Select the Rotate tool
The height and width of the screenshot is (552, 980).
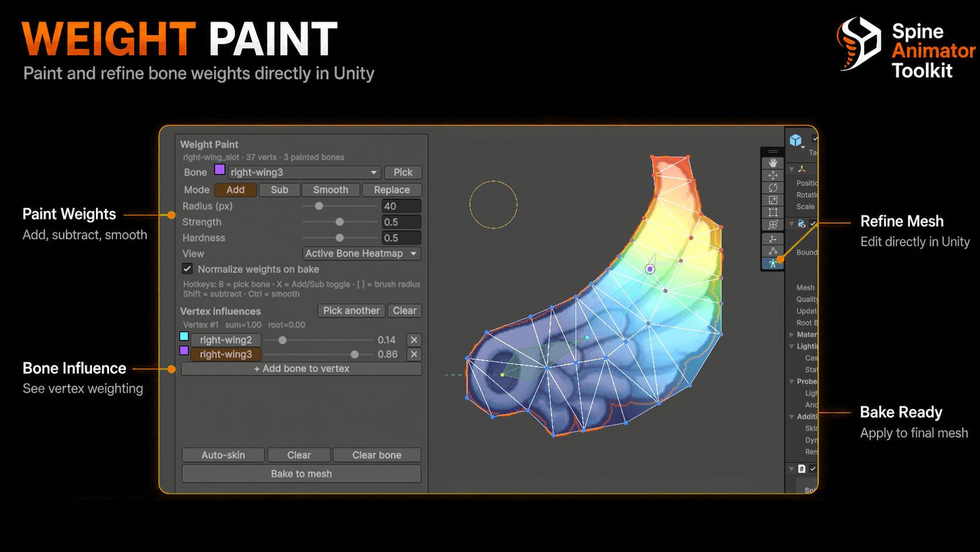(773, 187)
